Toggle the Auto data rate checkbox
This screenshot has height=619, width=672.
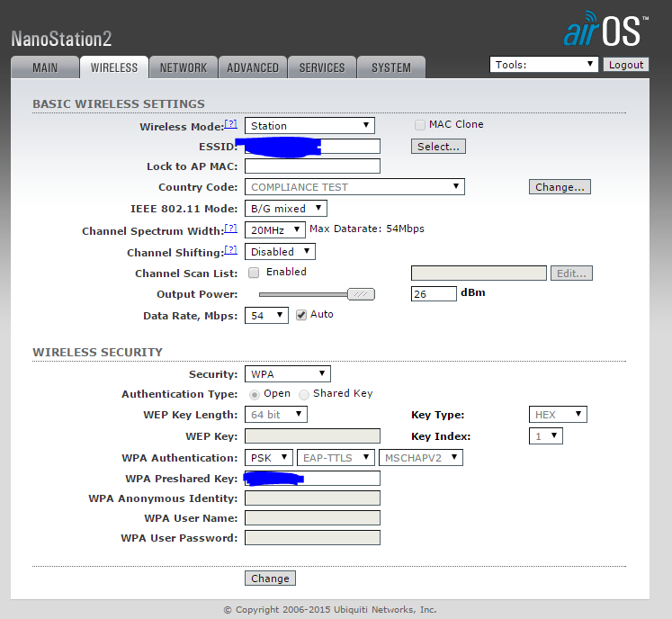[301, 315]
